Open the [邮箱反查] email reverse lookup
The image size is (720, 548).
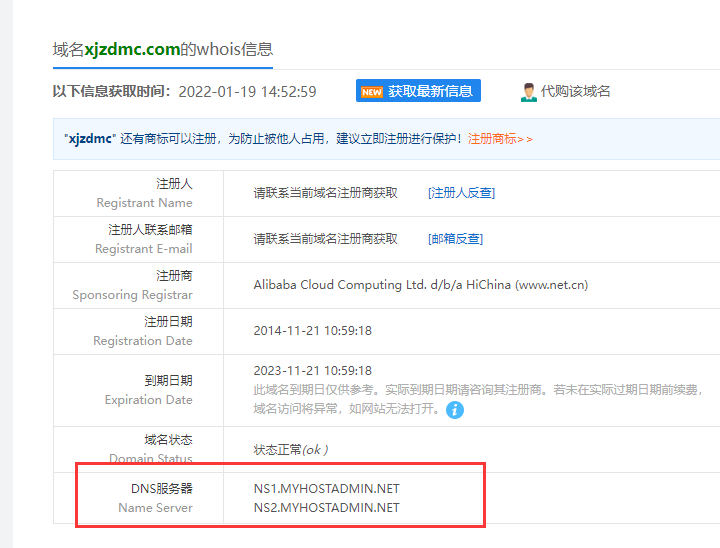tap(455, 239)
